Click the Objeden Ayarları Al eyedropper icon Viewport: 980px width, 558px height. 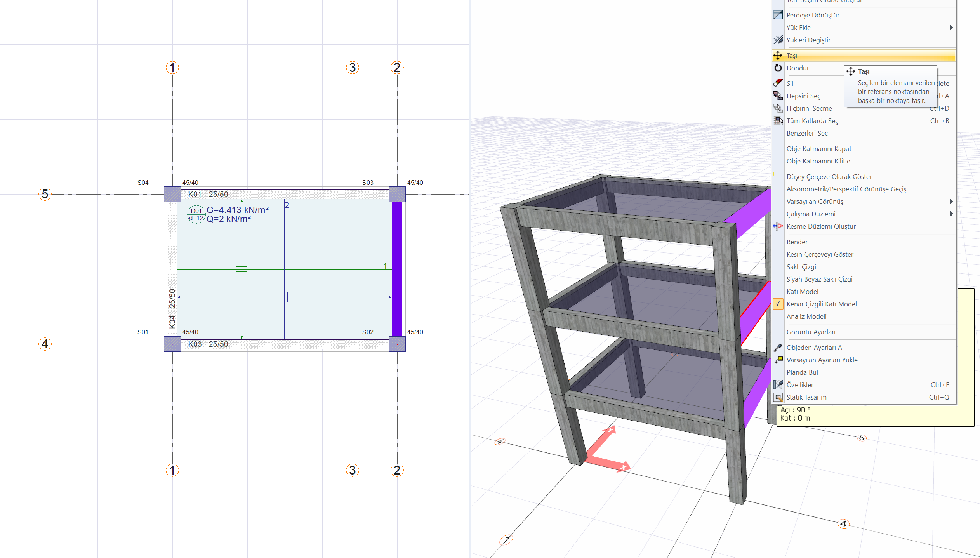click(x=778, y=348)
